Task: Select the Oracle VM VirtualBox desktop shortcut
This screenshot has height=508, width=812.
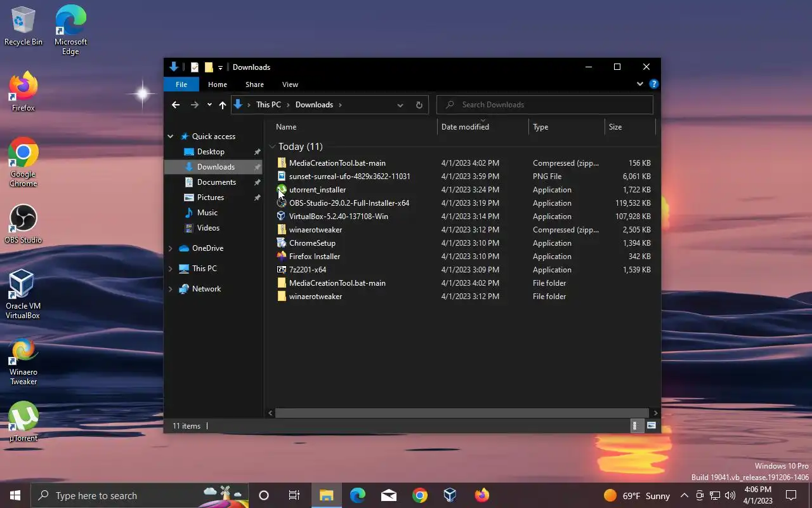Action: (23, 294)
